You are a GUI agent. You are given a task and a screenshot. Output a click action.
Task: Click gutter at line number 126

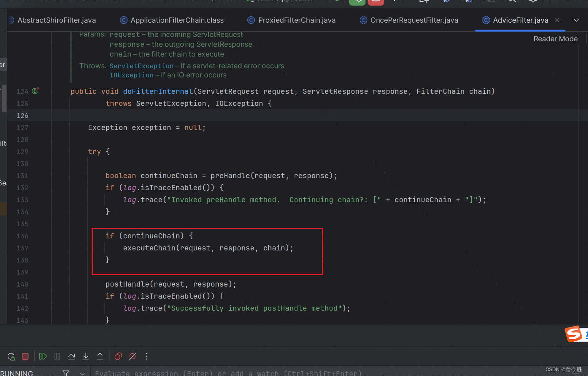click(22, 115)
